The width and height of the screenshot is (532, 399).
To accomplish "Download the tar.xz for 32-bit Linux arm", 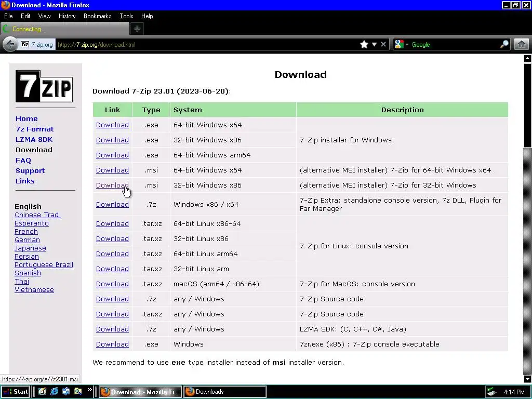I will click(112, 269).
